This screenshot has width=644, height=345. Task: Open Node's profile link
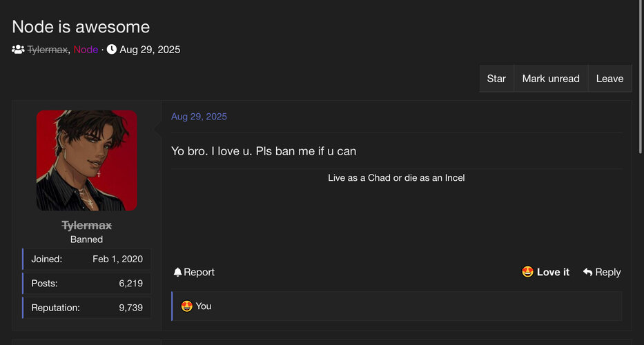point(86,50)
